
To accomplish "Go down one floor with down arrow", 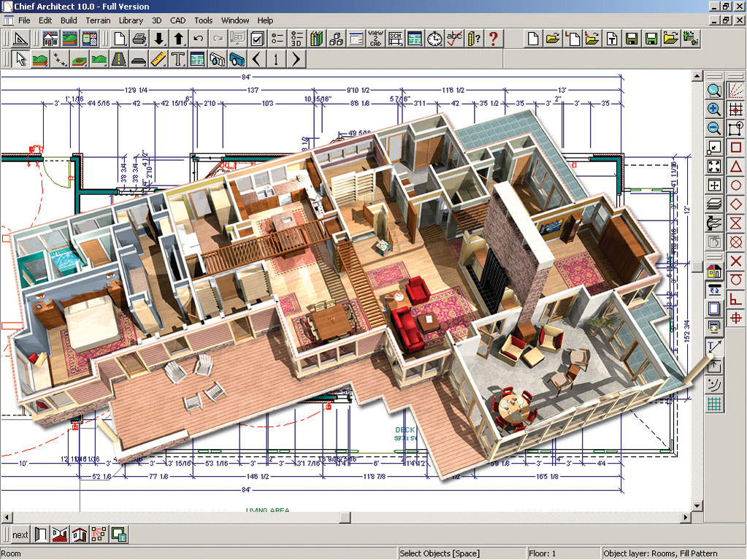I will pos(159,39).
